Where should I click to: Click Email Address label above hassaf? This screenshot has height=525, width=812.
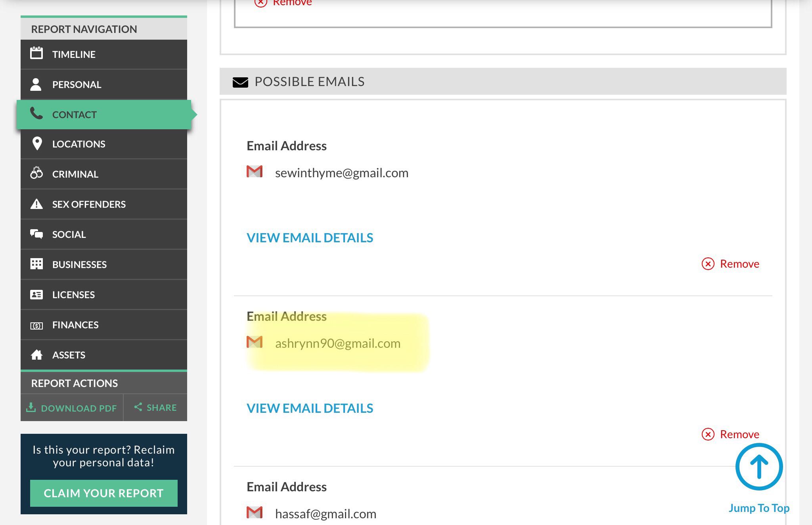[287, 487]
